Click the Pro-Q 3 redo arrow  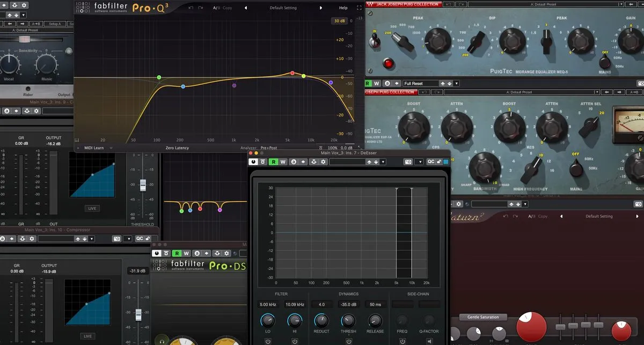201,8
